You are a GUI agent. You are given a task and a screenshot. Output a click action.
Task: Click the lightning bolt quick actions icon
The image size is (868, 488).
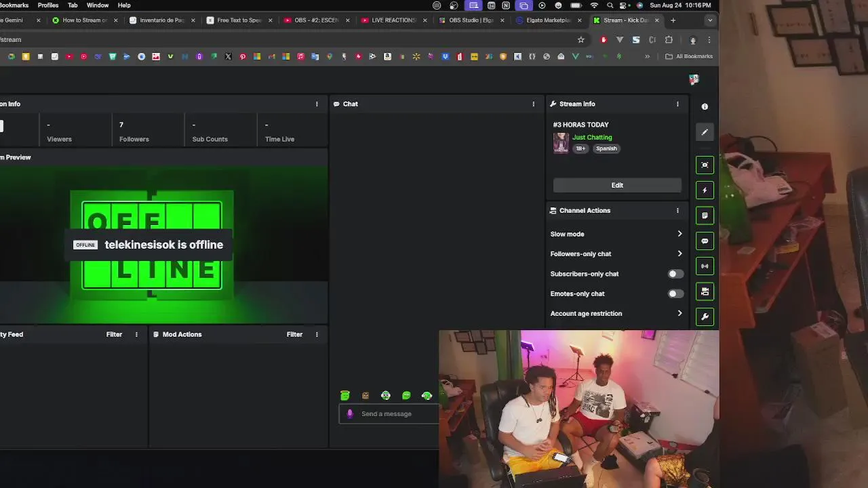(705, 190)
